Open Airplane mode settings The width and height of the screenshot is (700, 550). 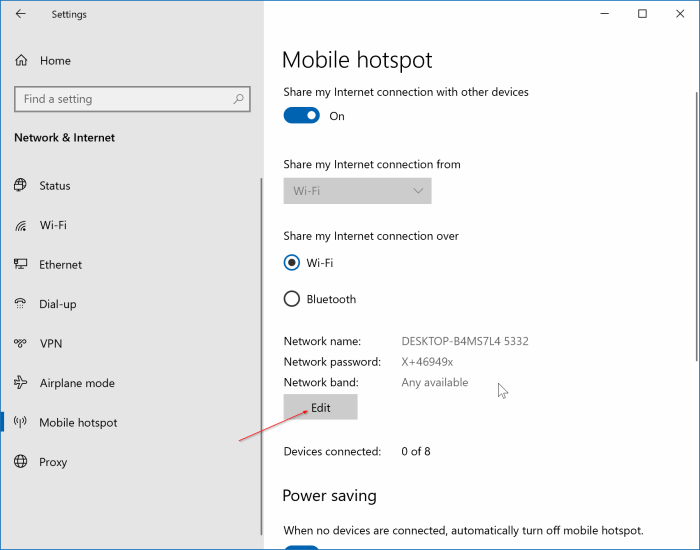[77, 383]
